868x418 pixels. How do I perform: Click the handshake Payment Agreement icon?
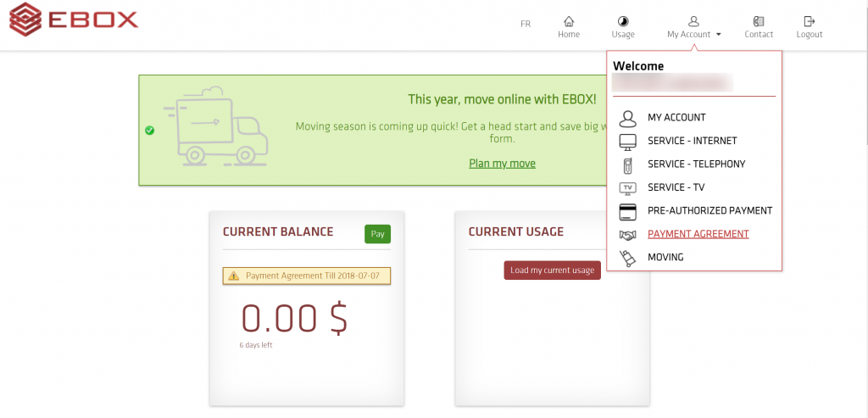(627, 235)
